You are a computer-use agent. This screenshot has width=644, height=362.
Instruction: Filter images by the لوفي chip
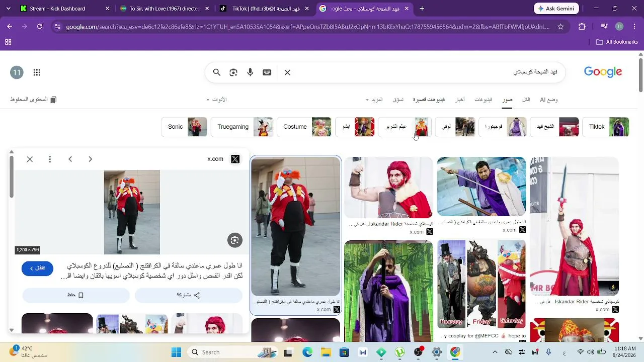pyautogui.click(x=455, y=127)
